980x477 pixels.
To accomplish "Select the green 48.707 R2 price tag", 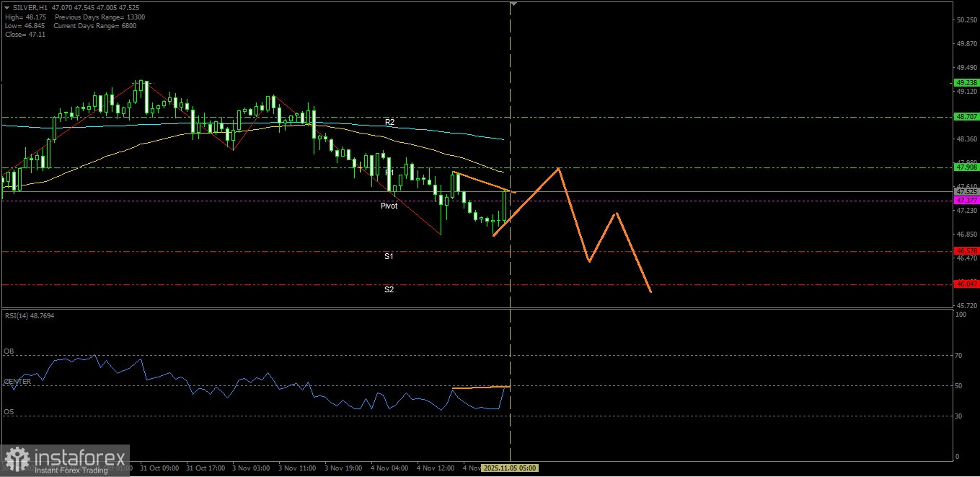I will coord(966,116).
